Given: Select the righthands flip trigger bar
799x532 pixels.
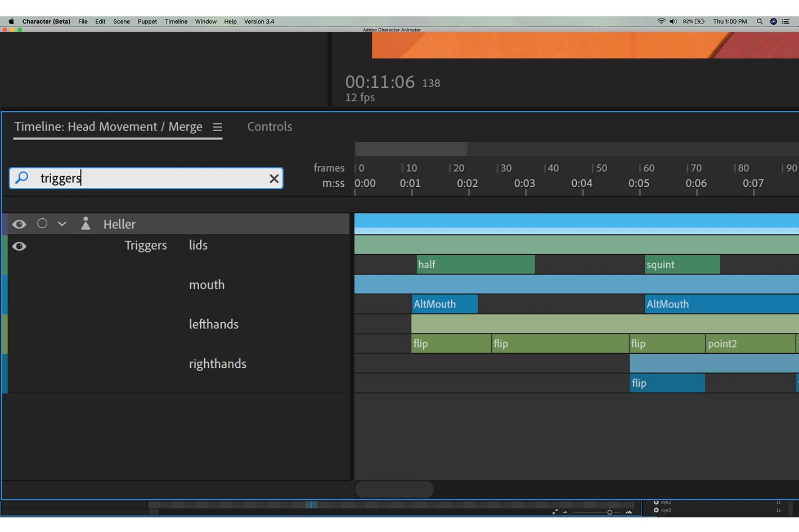Looking at the screenshot, I should (667, 383).
